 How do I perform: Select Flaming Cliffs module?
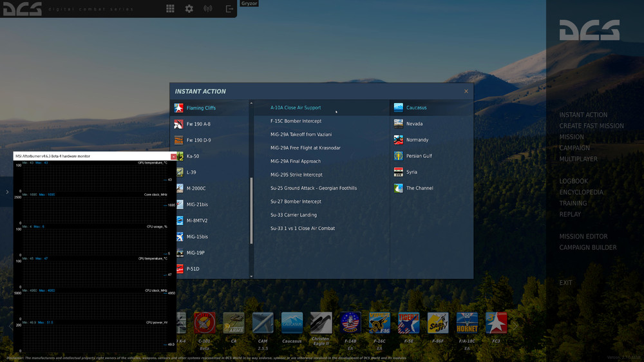pos(209,108)
